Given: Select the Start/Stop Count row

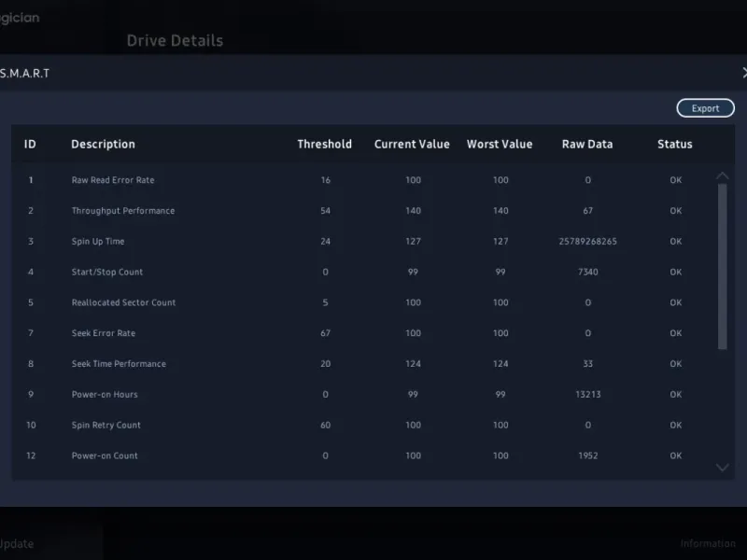Looking at the screenshot, I should (364, 272).
